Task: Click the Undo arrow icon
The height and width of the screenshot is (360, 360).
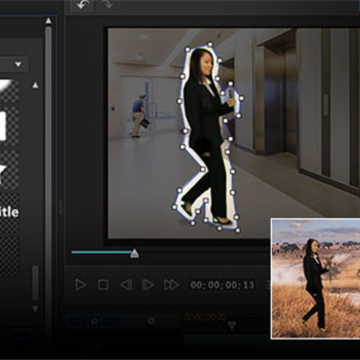Action: (x=81, y=6)
